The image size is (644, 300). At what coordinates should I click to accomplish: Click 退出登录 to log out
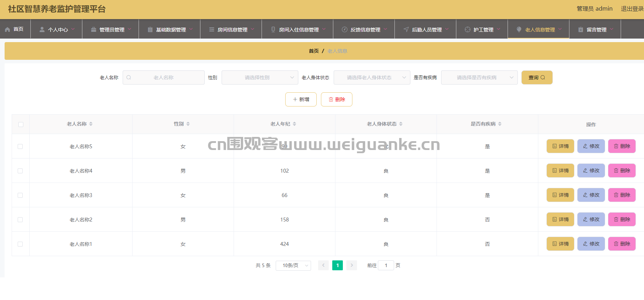632,9
